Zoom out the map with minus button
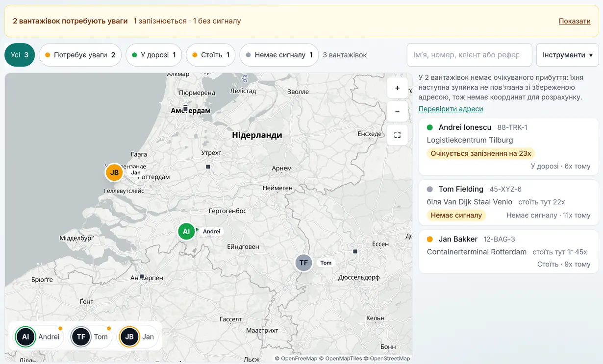The width and height of the screenshot is (603, 364). tap(397, 112)
